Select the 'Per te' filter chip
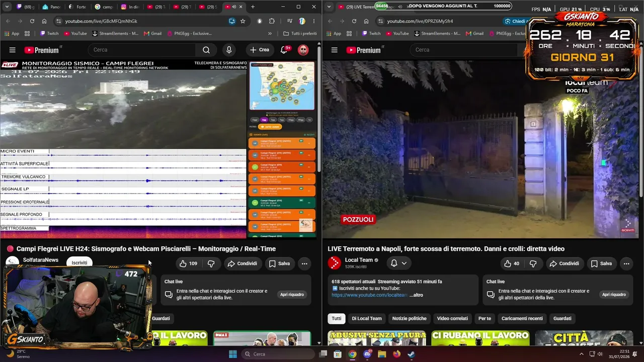Screen dimensions: 644x362 (485, 318)
